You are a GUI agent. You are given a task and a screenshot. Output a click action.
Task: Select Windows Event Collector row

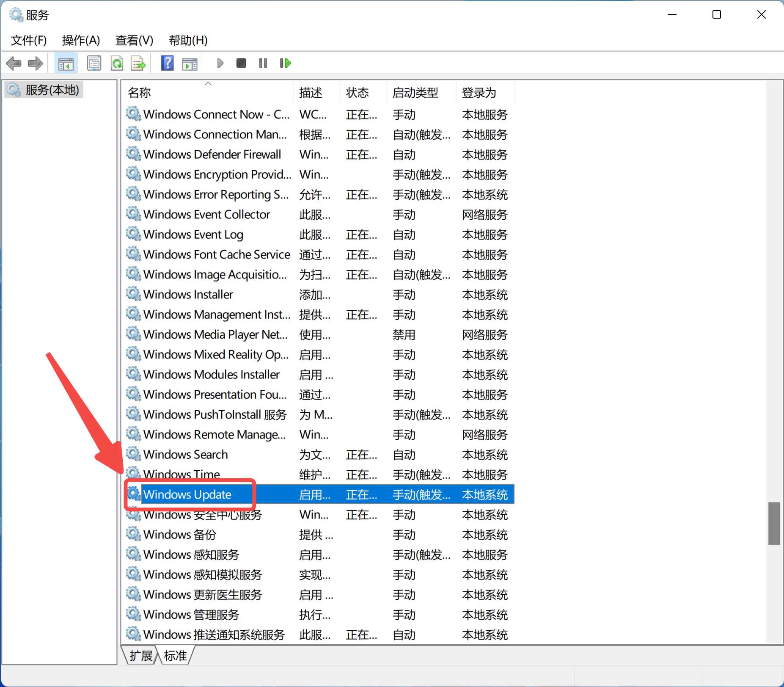(320, 214)
